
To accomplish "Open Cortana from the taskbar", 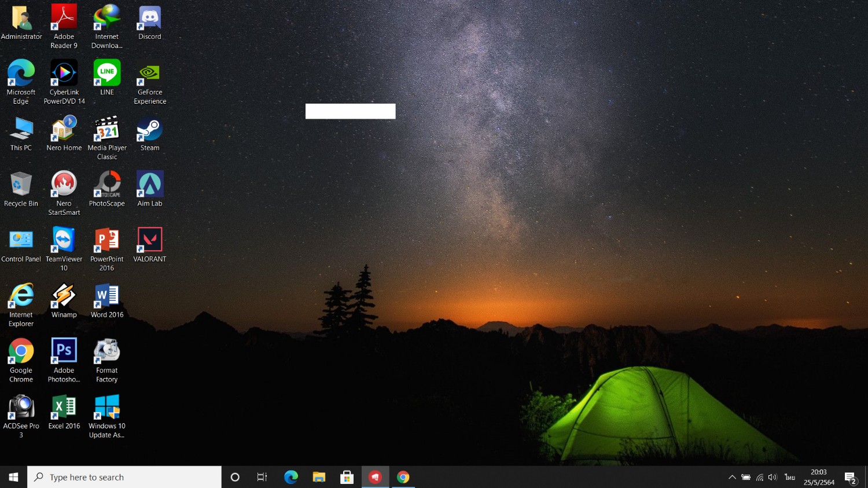I will (x=235, y=477).
